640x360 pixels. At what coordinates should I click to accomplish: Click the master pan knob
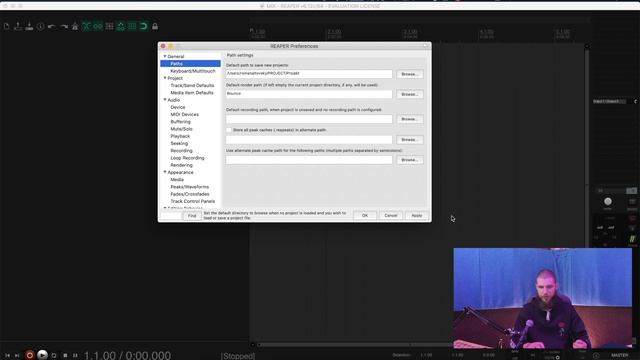pos(608,201)
